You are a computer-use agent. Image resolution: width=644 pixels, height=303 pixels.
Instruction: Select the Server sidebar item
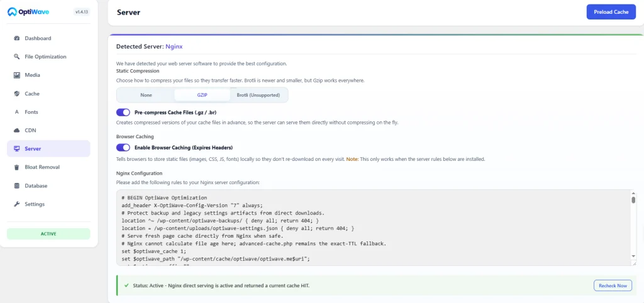pyautogui.click(x=48, y=148)
